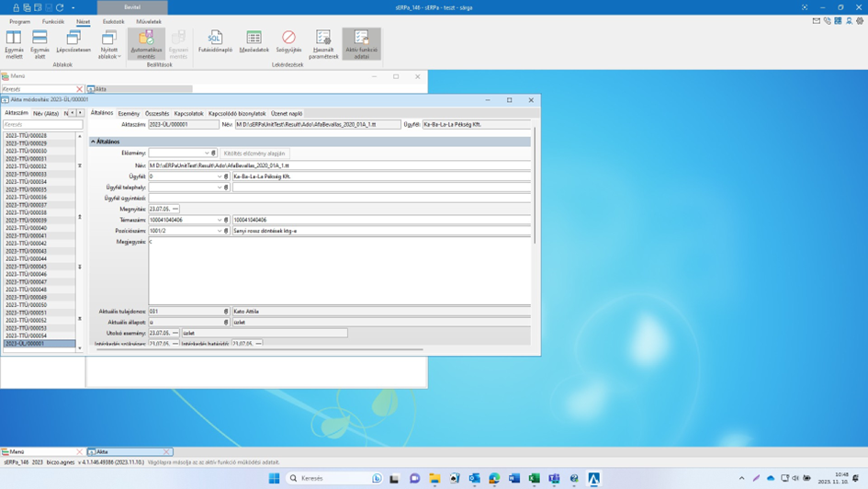The image size is (868, 489).
Task: Arrange windows with Egymás mellett
Action: coord(14,39)
